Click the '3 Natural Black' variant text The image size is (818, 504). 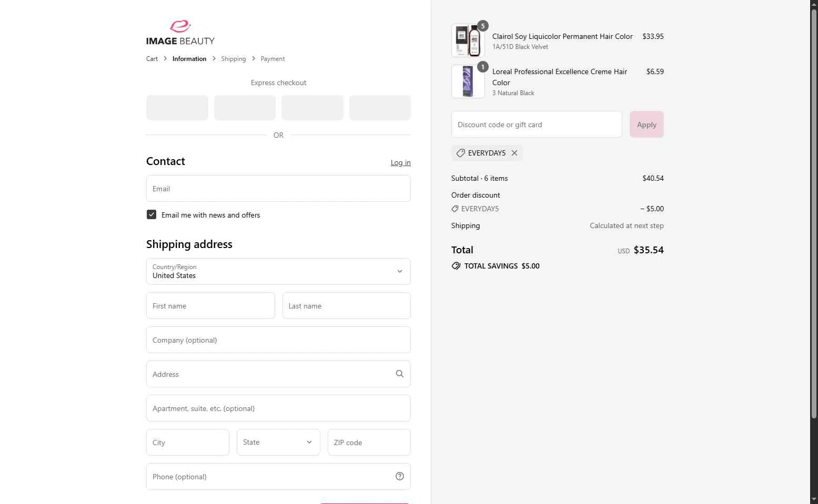(513, 93)
